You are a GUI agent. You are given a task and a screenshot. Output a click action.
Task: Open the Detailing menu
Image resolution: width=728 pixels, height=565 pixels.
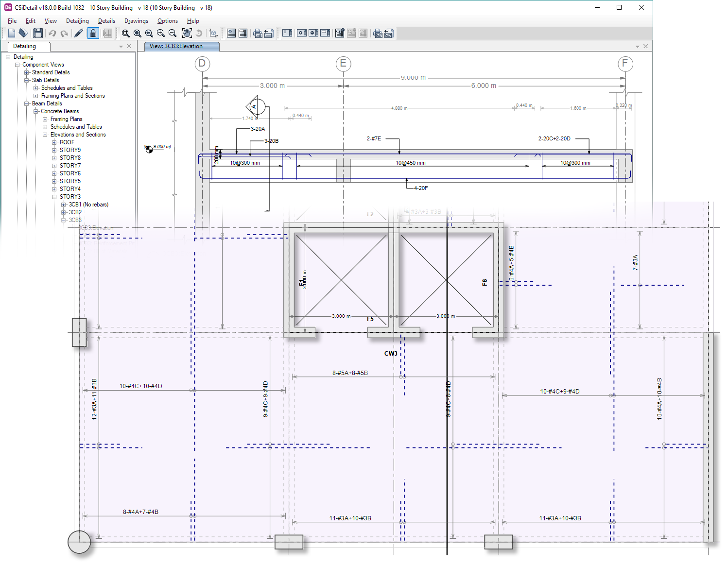(x=77, y=21)
